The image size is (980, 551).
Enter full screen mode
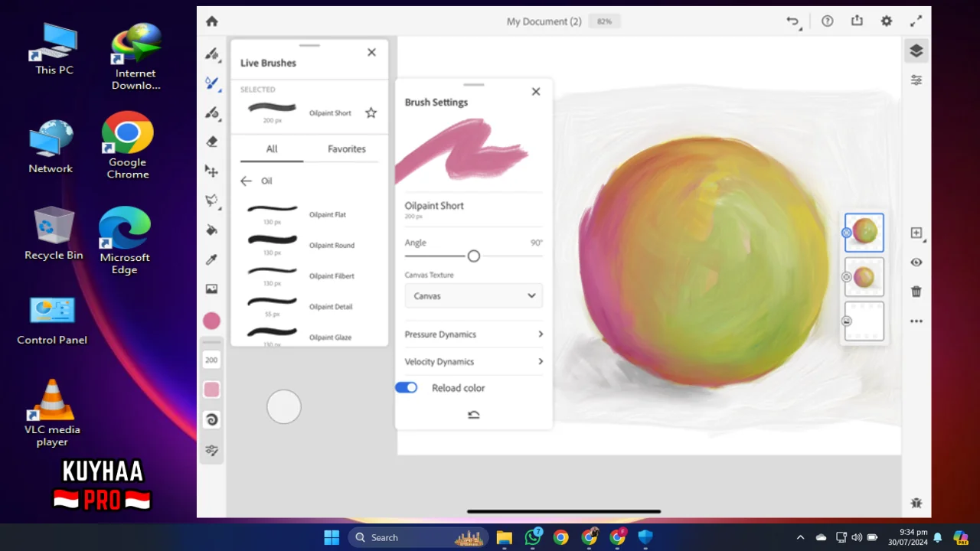tap(916, 21)
